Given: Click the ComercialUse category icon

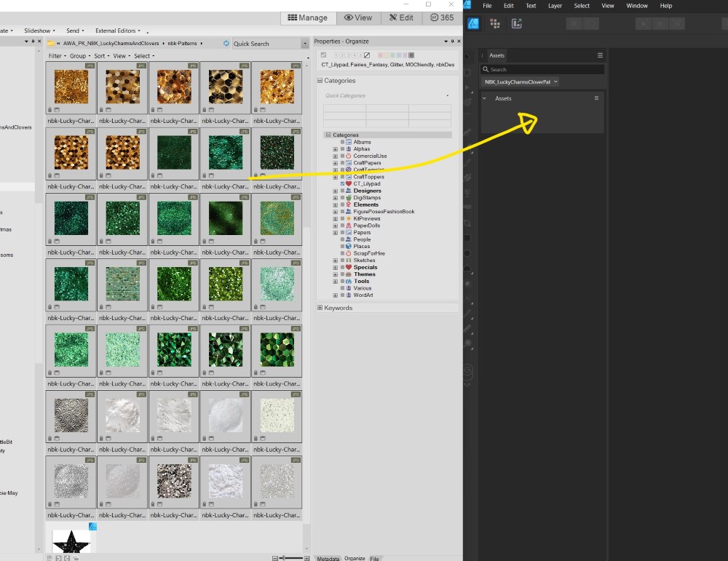Looking at the screenshot, I should click(x=349, y=156).
